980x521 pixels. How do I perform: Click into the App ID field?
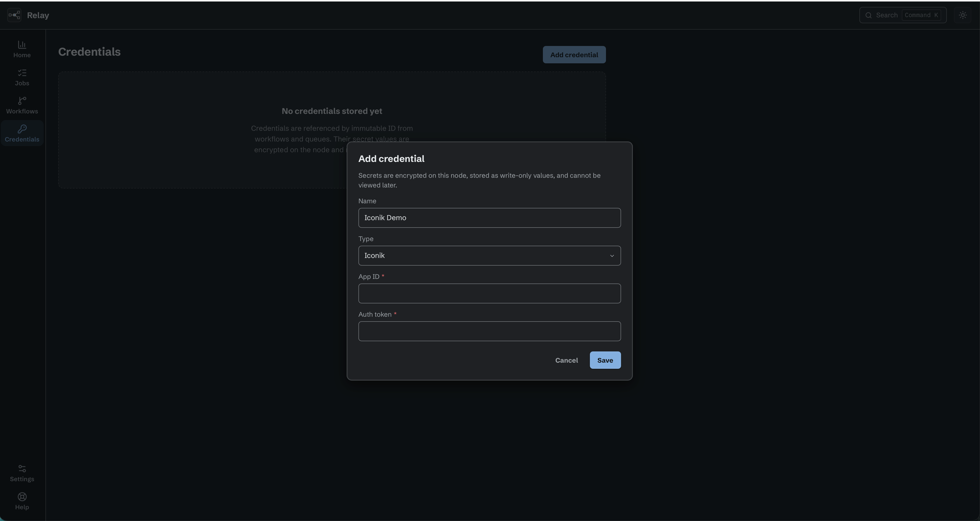click(x=490, y=293)
